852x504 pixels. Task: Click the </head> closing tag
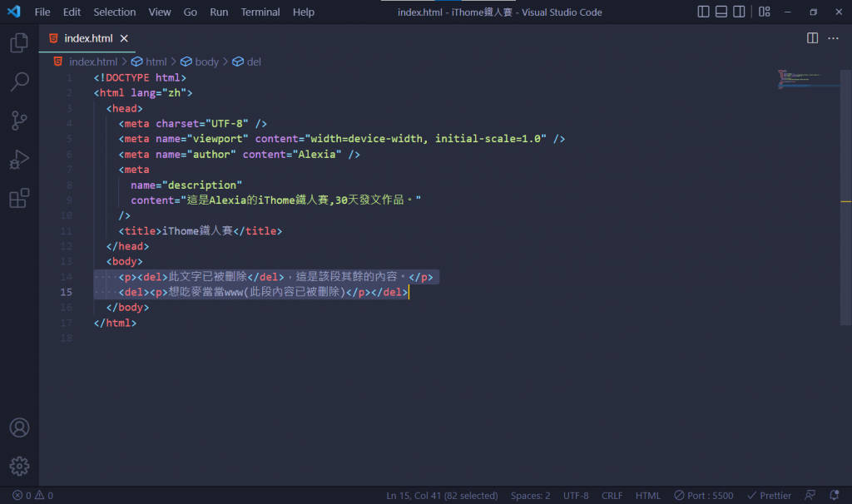[127, 246]
